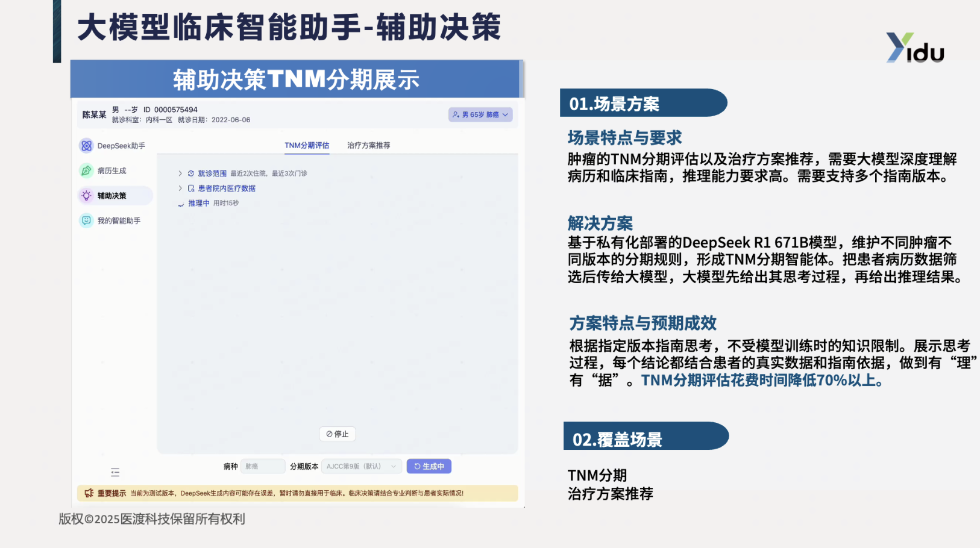Switch to the 治疗方案推荐 tab

[368, 146]
